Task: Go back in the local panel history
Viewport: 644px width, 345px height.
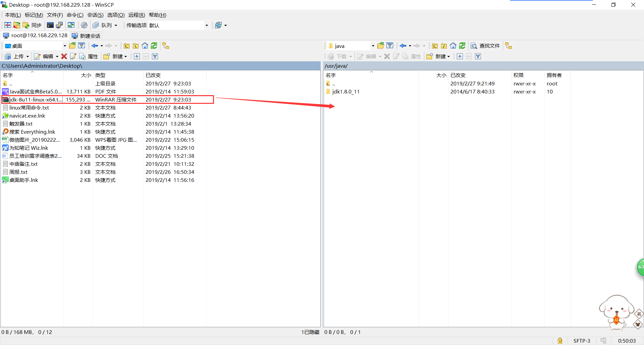Action: pos(95,46)
